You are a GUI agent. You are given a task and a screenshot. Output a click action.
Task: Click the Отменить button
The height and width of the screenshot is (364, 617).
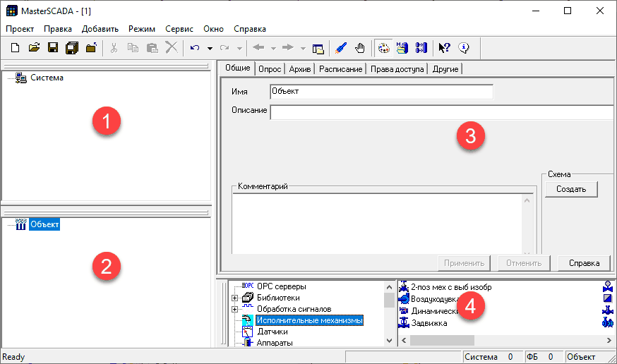(524, 263)
